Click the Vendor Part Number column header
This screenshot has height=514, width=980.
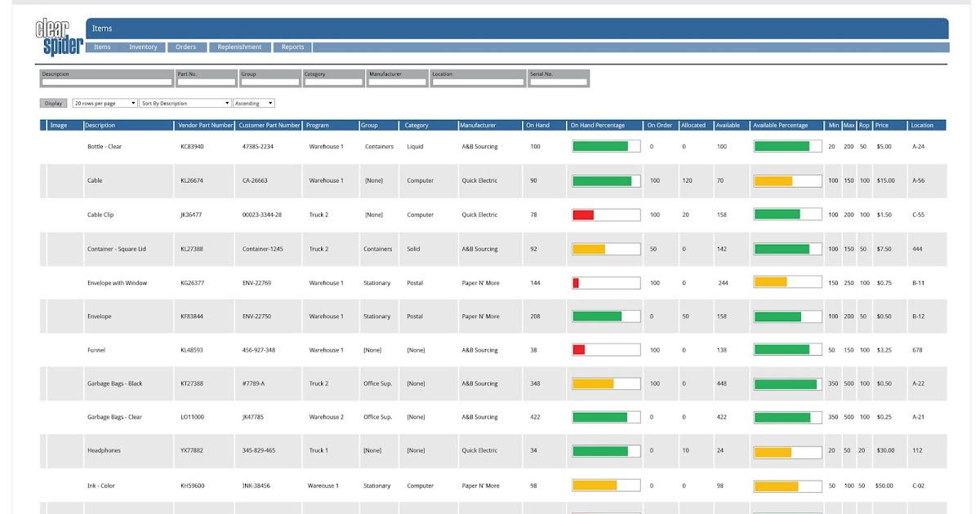(x=203, y=125)
